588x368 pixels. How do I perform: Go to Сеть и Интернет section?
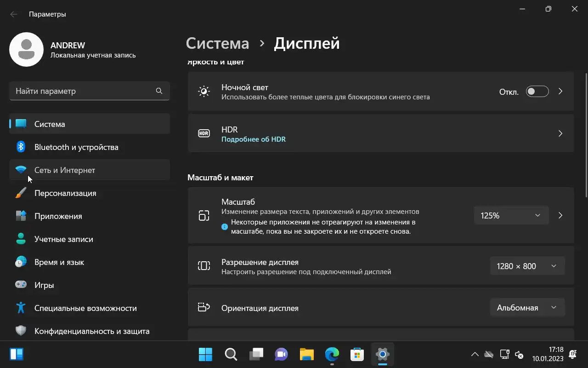(90, 170)
